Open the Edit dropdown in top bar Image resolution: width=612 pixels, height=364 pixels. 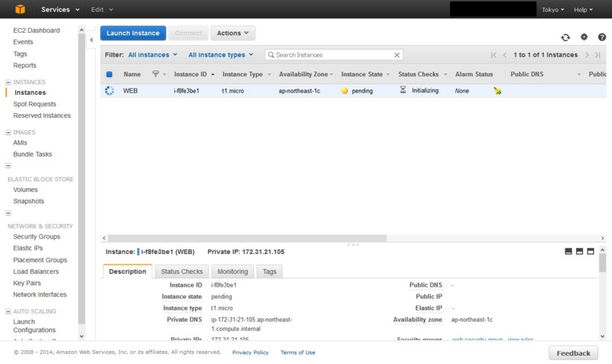(102, 9)
